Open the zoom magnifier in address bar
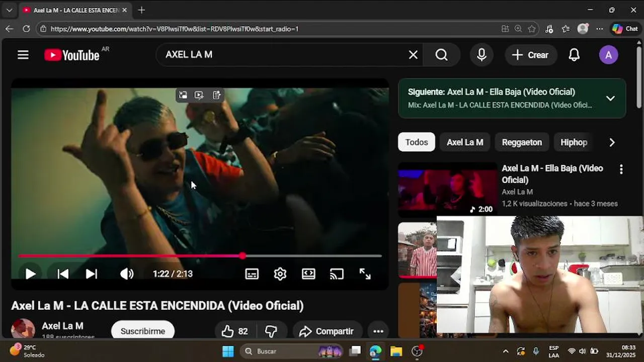 pyautogui.click(x=518, y=29)
